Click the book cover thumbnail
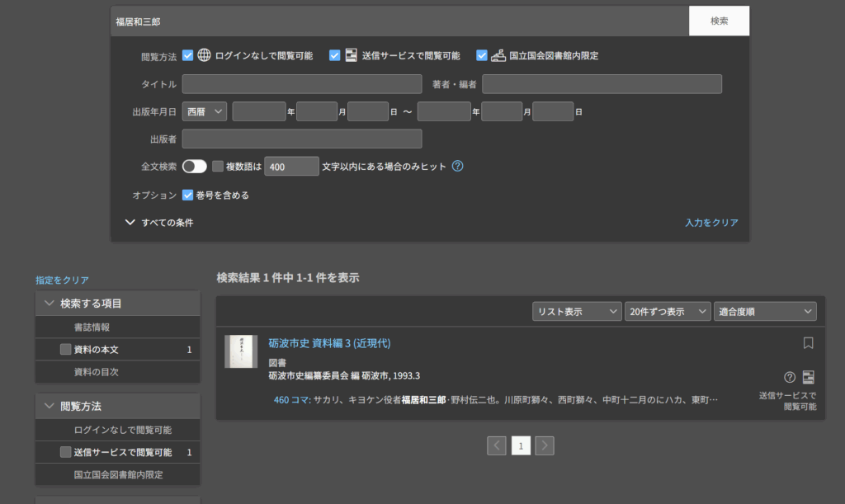 pyautogui.click(x=241, y=351)
